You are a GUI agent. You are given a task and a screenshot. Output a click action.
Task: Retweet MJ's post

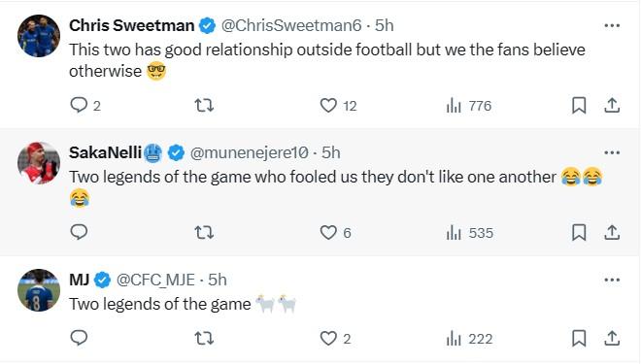204,338
